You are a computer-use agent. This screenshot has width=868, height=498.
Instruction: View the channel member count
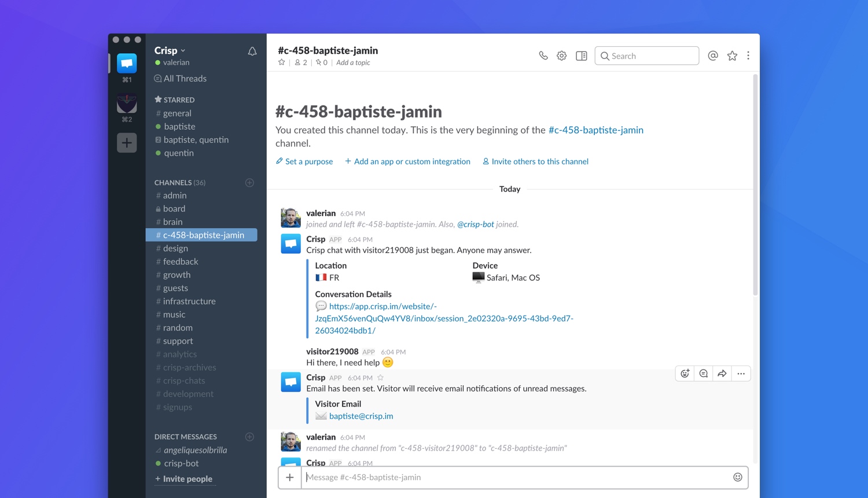(301, 63)
